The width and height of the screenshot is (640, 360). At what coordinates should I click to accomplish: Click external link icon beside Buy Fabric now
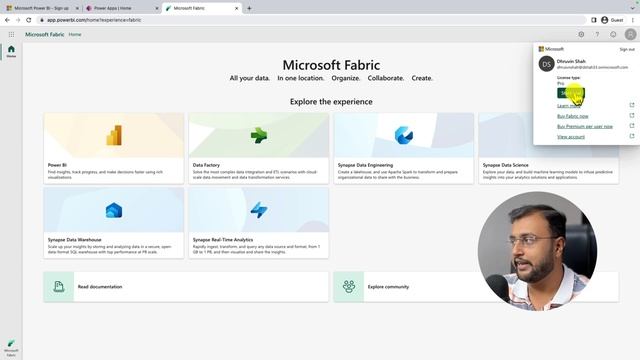pos(632,116)
